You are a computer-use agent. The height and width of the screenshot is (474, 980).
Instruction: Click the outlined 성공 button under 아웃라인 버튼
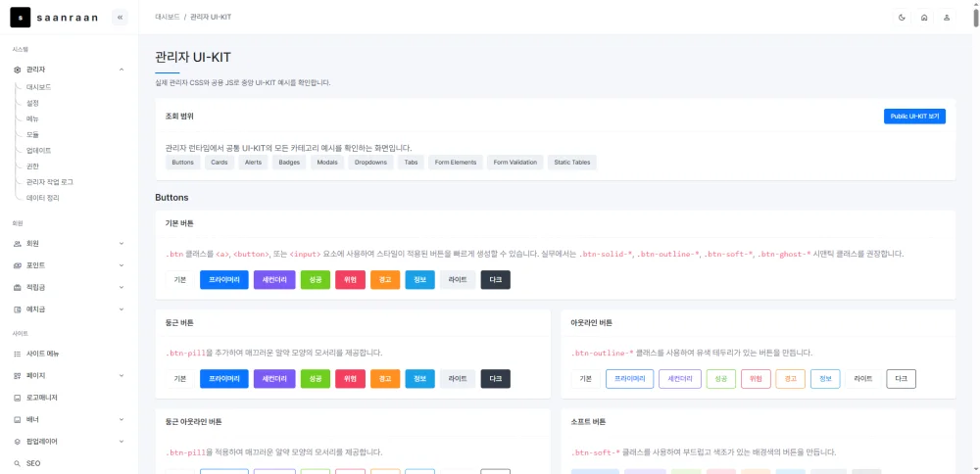tap(721, 379)
